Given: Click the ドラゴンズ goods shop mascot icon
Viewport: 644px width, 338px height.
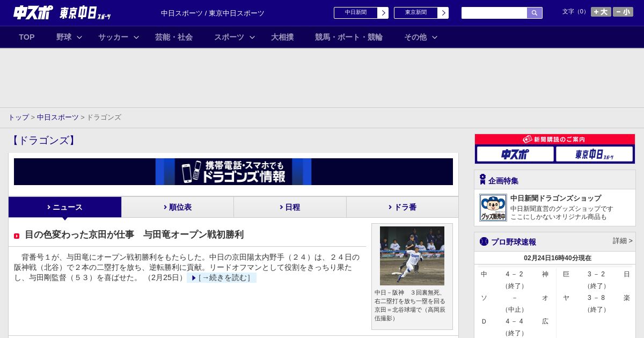Looking at the screenshot, I should point(493,208).
